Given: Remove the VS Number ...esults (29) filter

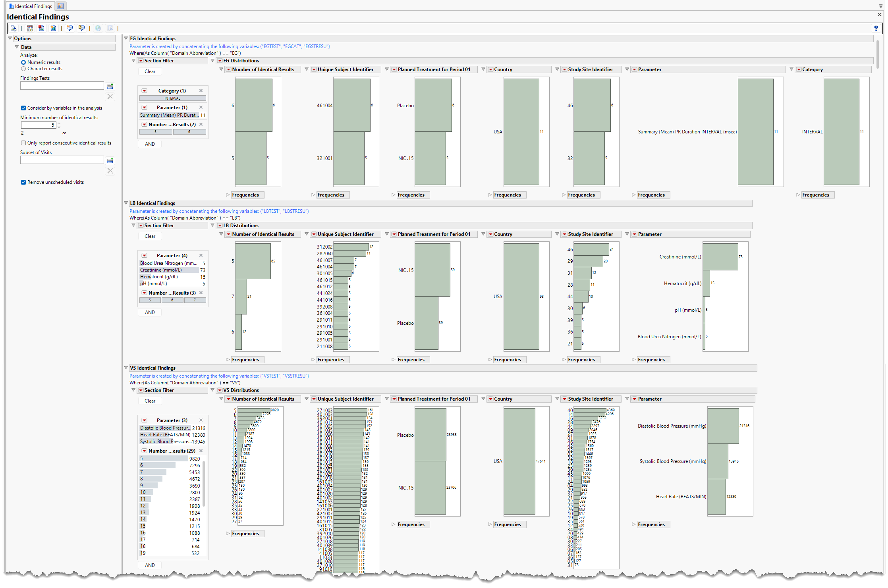Looking at the screenshot, I should [201, 451].
